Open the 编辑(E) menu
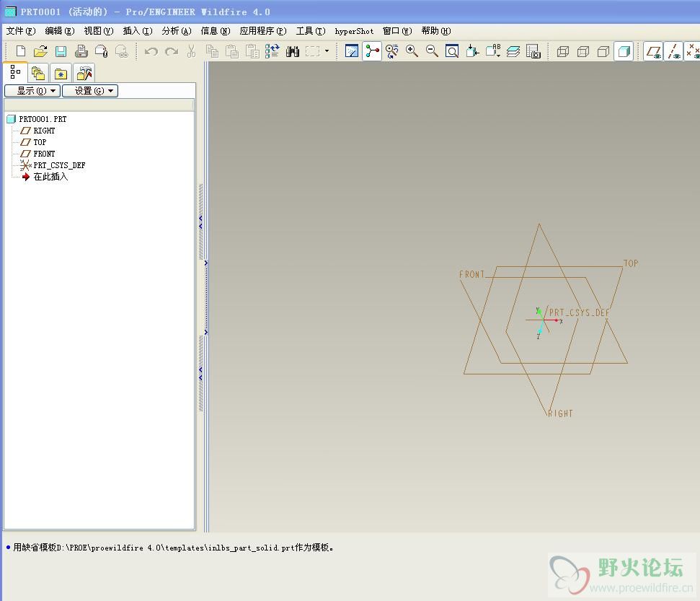This screenshot has height=601, width=700. point(60,31)
